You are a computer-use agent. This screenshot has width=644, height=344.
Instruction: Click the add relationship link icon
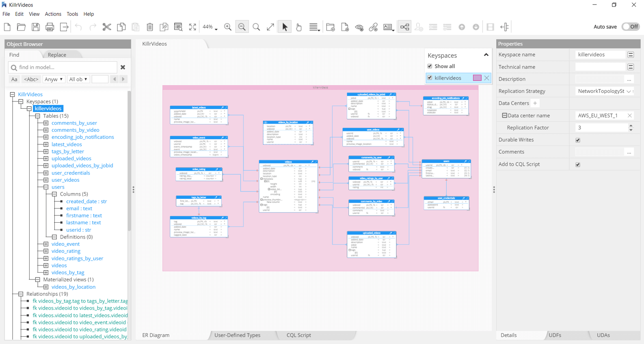(373, 27)
